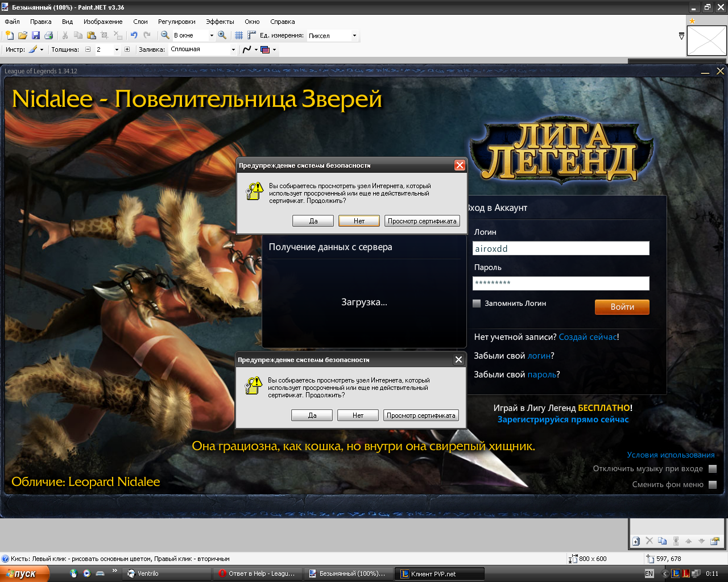Screen dimensions: 728x582
Task: Add a new layer in Layers panel
Action: click(x=636, y=541)
